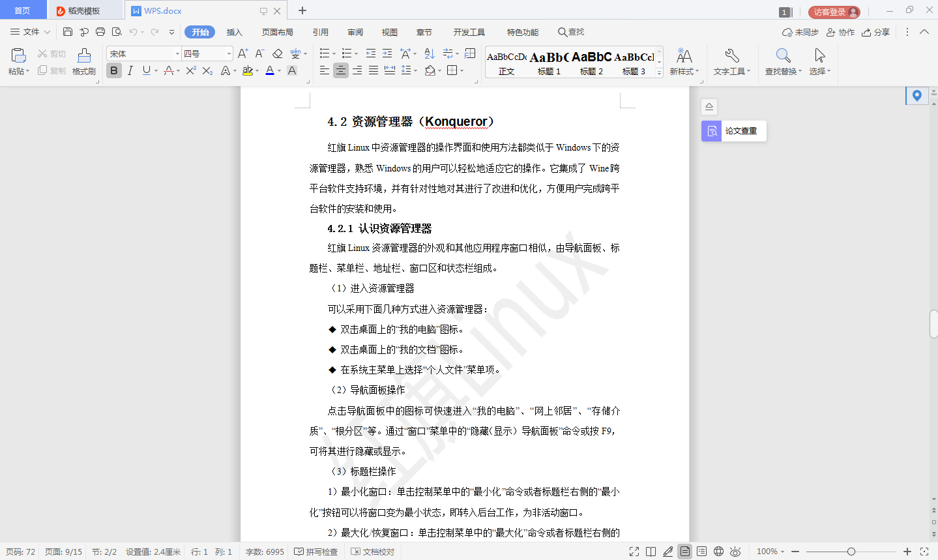938x560 pixels.
Task: Open the font name dropdown (宋体)
Action: 177,53
